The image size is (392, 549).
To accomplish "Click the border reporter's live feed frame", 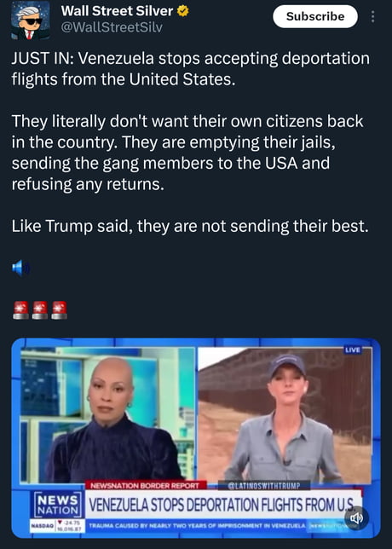I will click(285, 415).
